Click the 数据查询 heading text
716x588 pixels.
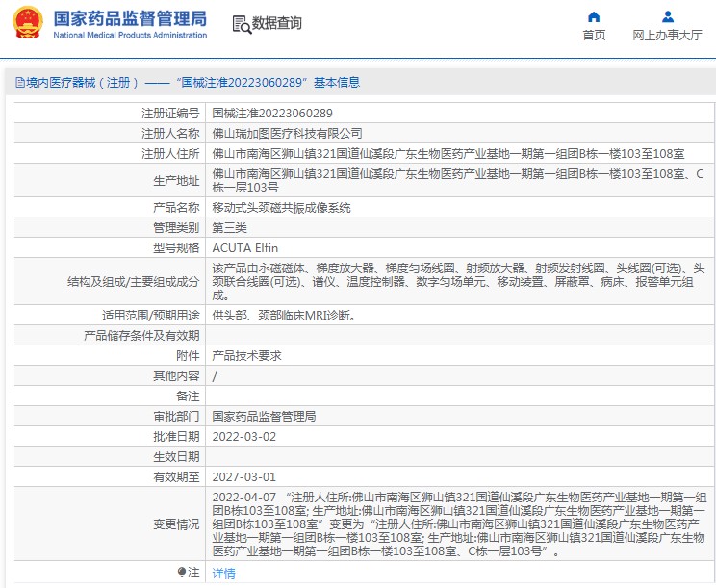(x=277, y=23)
